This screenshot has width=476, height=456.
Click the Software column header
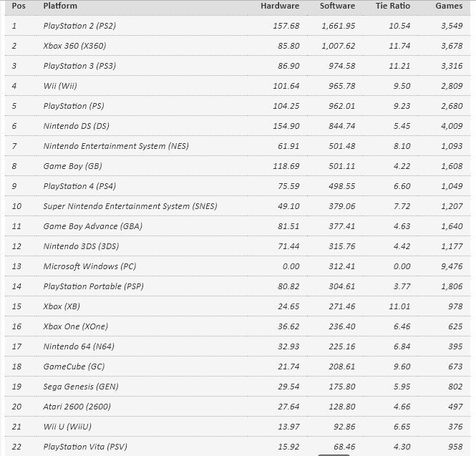pos(337,6)
